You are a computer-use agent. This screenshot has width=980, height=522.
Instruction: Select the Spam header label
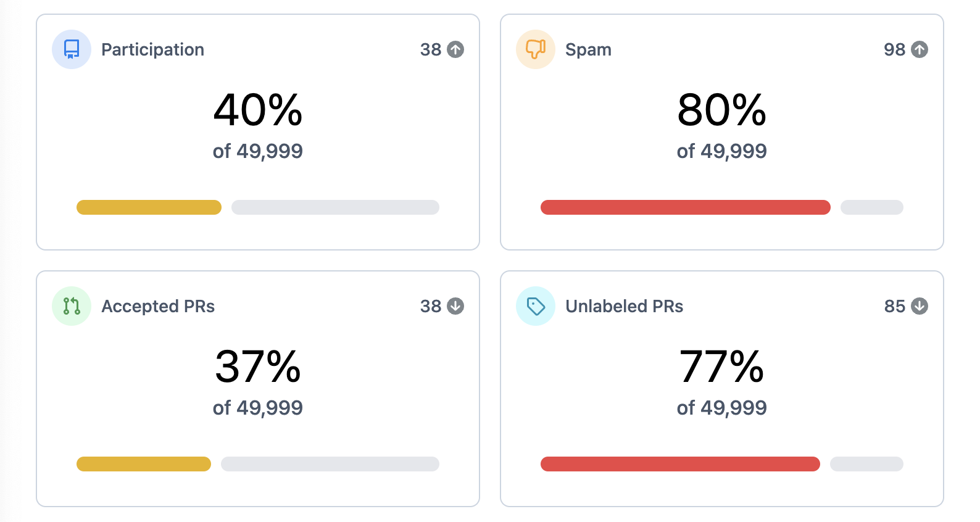[x=588, y=49]
